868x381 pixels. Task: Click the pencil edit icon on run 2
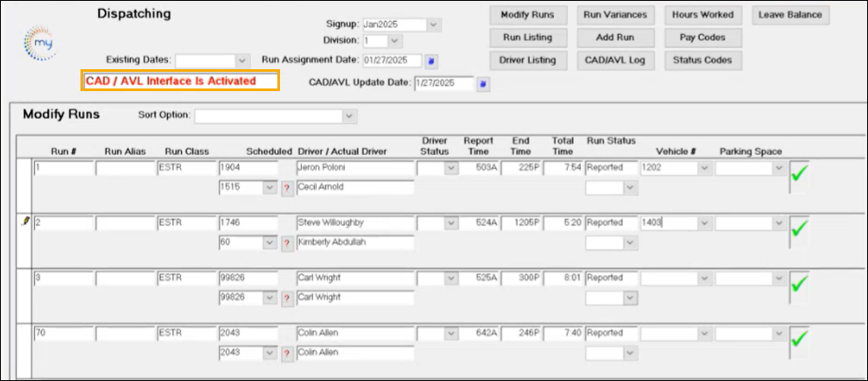24,222
